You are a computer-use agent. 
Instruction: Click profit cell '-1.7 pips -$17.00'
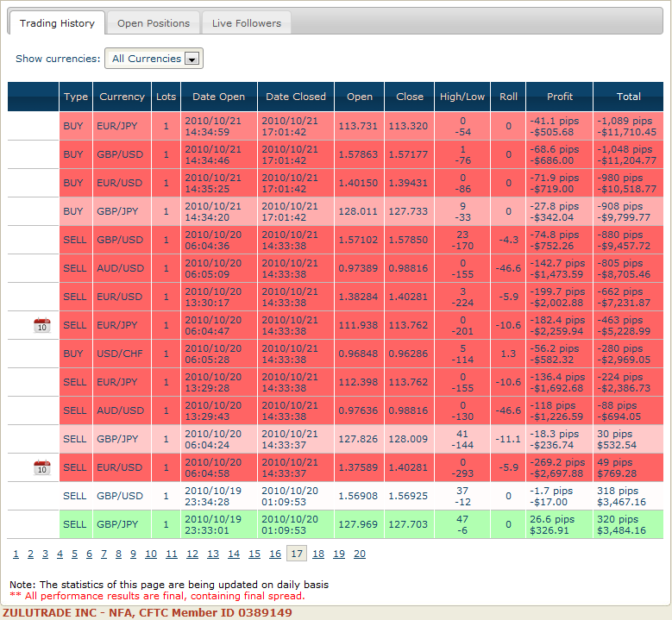click(560, 496)
